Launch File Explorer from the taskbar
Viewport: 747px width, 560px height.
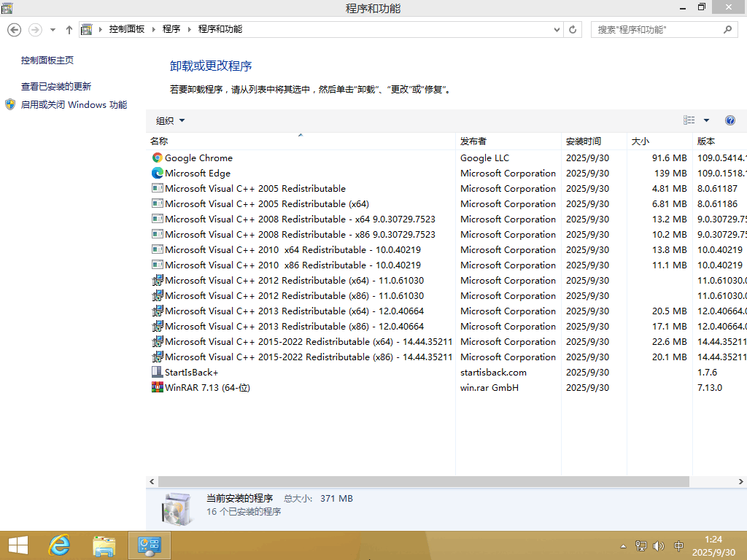(x=104, y=545)
